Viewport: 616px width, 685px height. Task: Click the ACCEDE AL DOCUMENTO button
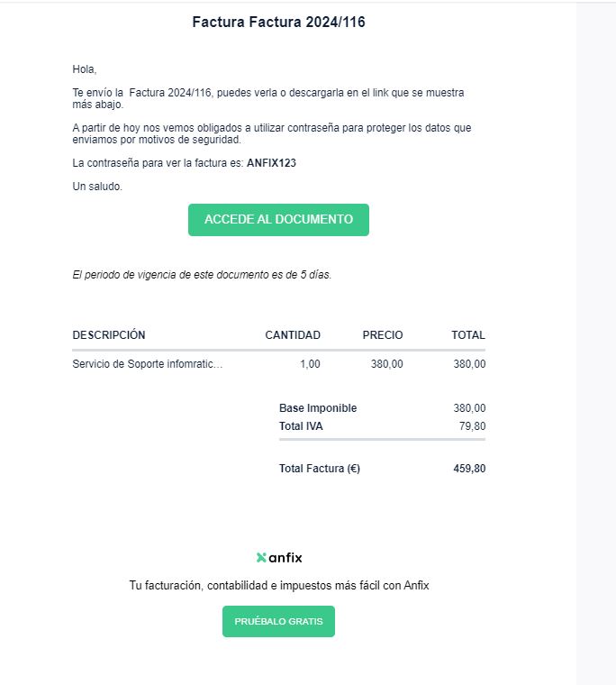(x=278, y=220)
